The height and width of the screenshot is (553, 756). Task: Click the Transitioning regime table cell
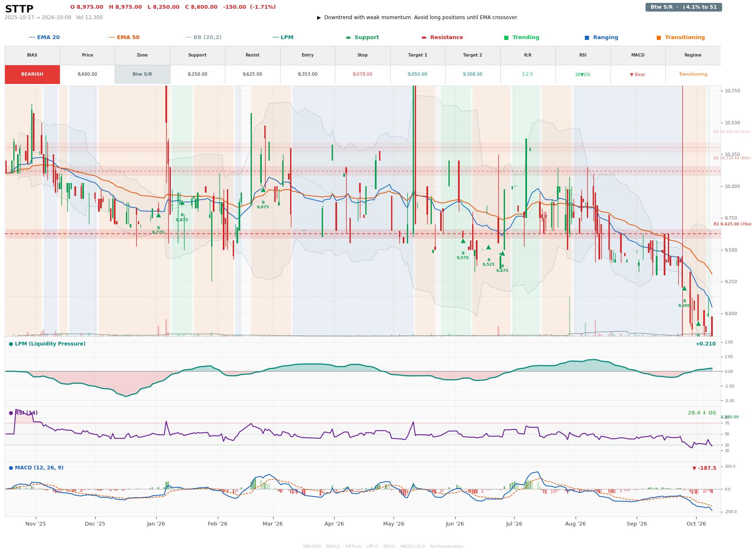click(693, 74)
